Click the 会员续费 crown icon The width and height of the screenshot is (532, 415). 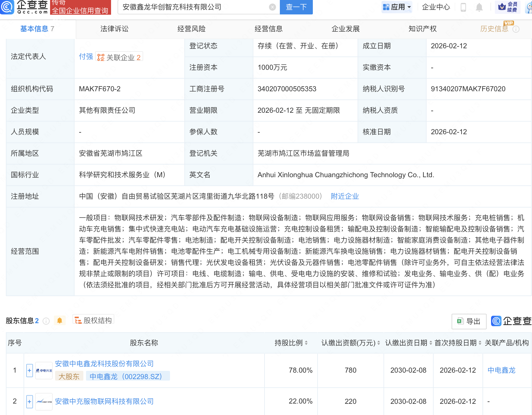[501, 7]
